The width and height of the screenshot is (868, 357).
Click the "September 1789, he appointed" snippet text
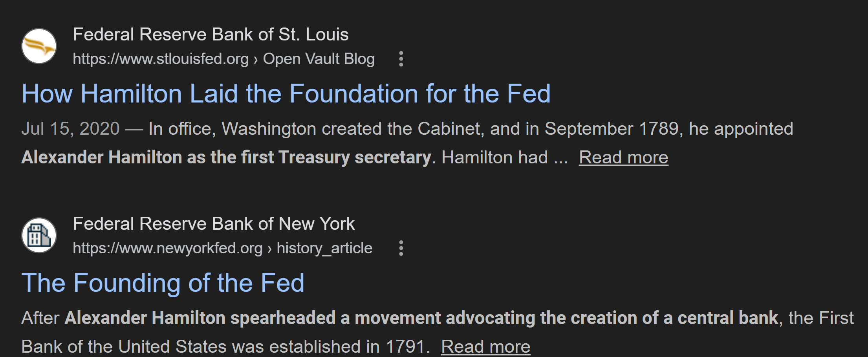pos(668,129)
